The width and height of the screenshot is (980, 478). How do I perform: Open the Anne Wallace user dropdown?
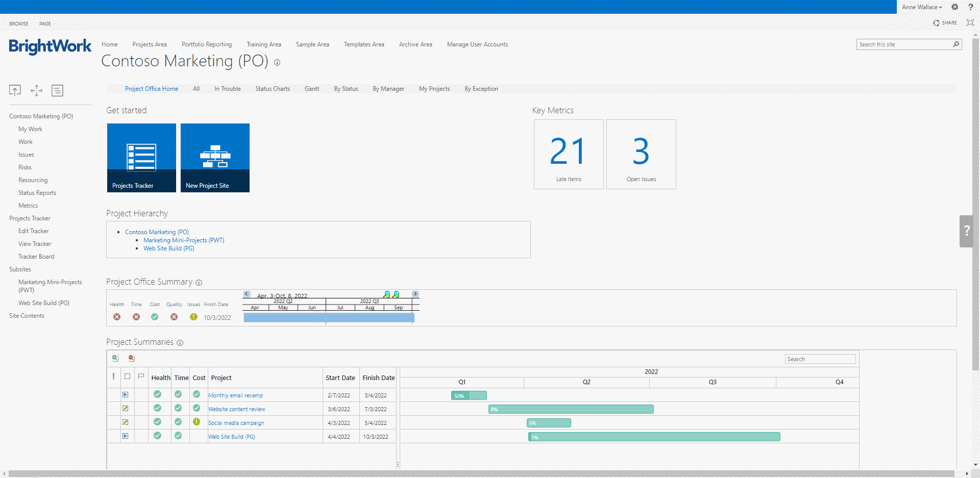[x=922, y=7]
